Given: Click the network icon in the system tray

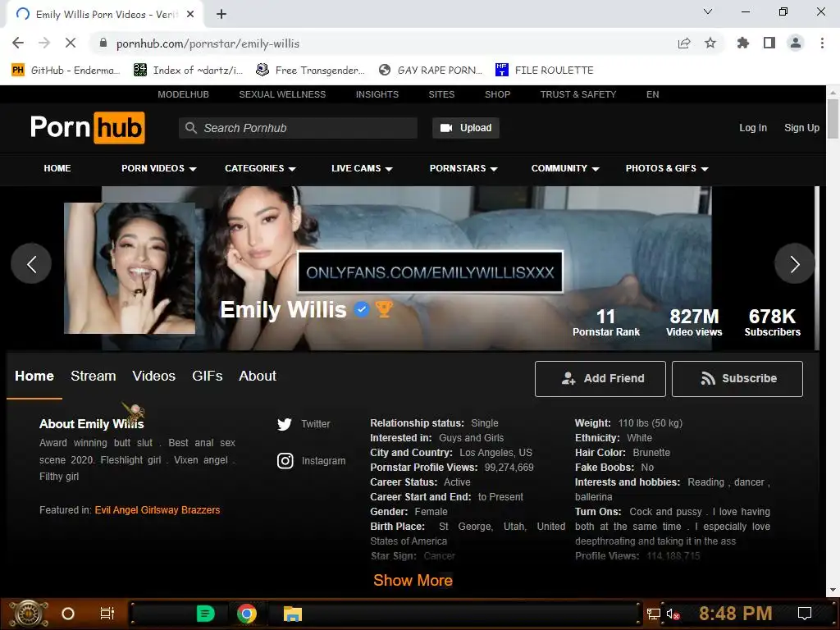Looking at the screenshot, I should tap(654, 614).
